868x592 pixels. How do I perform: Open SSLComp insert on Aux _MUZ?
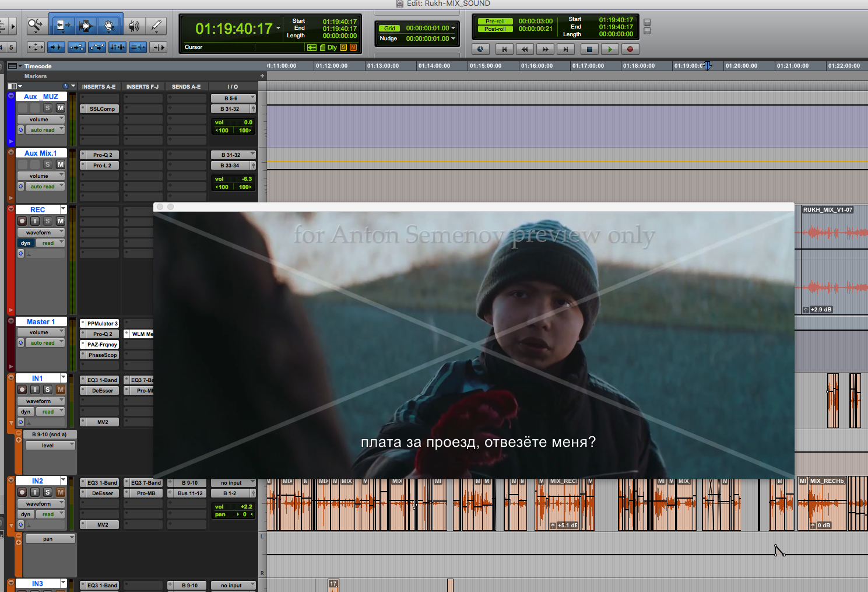100,109
